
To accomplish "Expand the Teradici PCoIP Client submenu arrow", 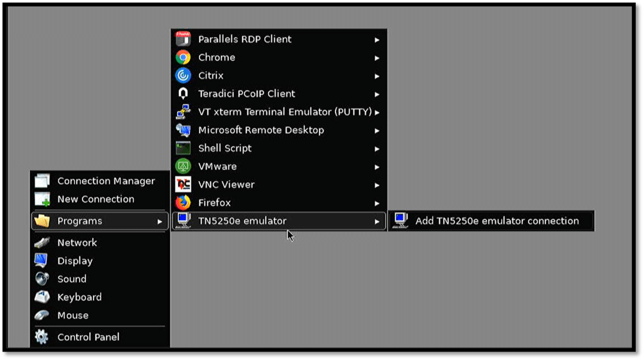I will (377, 94).
